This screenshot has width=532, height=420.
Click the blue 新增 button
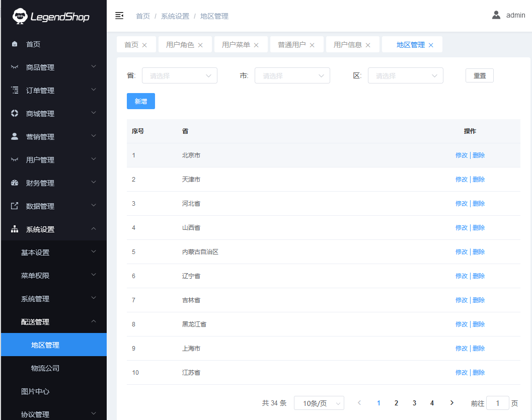[141, 101]
